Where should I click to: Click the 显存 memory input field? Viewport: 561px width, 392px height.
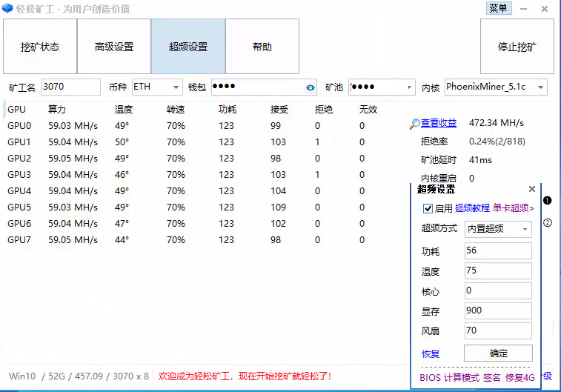coord(498,311)
